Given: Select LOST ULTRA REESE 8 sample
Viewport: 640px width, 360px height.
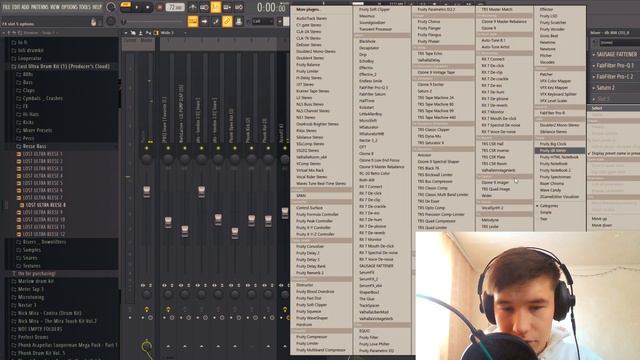Looking at the screenshot, I should 45,205.
